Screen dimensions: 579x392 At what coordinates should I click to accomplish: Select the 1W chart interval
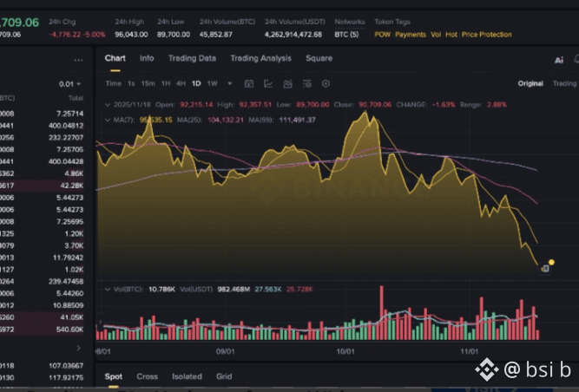click(212, 84)
